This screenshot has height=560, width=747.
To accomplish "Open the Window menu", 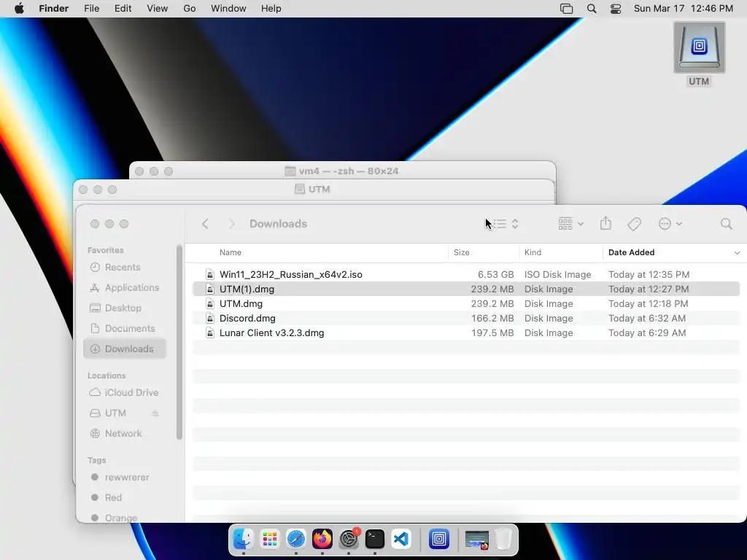I will point(228,9).
